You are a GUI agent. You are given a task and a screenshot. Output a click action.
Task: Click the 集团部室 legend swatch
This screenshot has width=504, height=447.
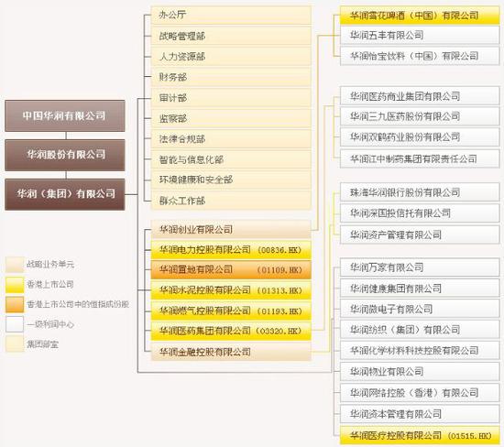coord(15,343)
